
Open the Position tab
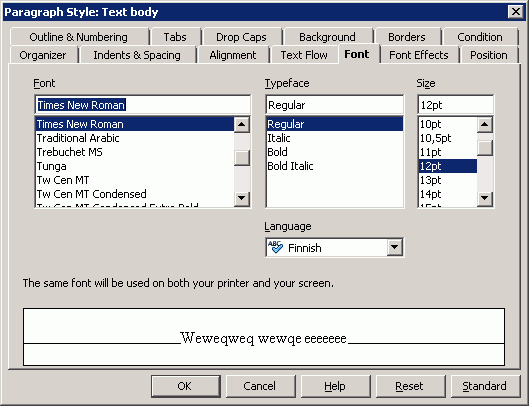pyautogui.click(x=489, y=55)
